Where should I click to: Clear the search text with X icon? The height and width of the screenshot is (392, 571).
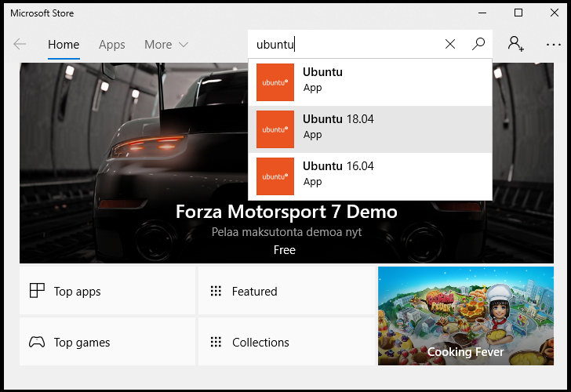click(x=450, y=45)
